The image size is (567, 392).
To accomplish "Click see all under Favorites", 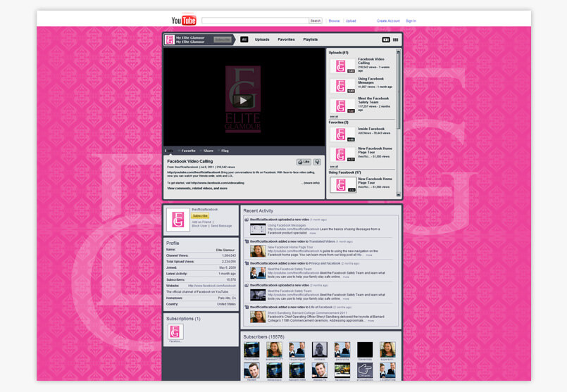I will pyautogui.click(x=334, y=167).
